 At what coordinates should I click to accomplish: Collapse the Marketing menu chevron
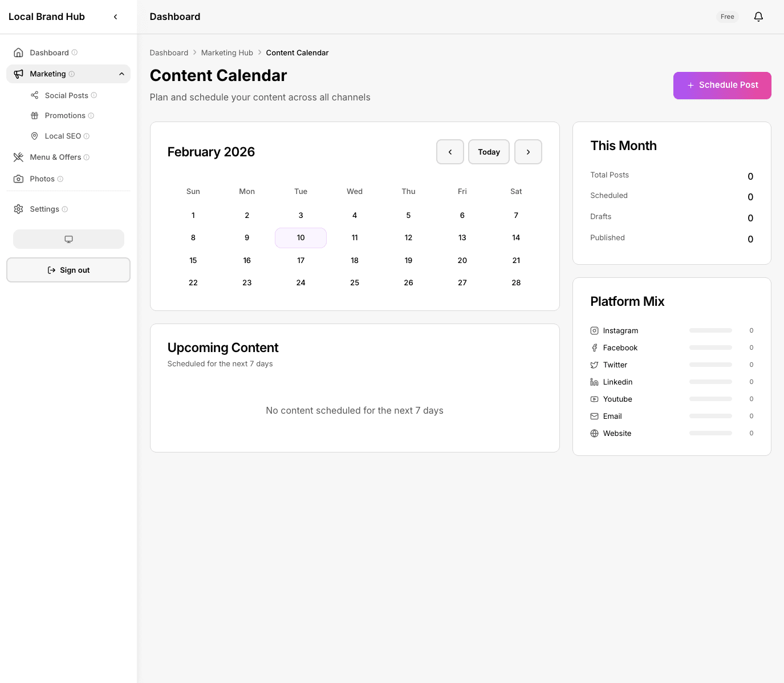[x=121, y=74]
